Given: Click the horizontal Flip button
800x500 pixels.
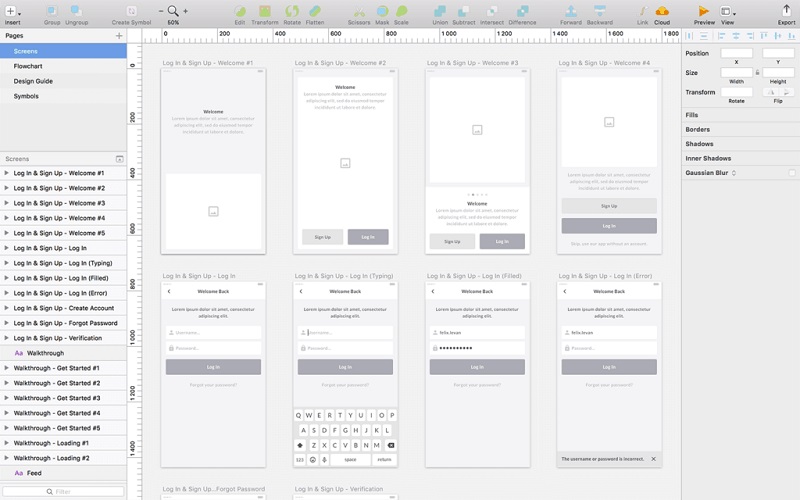Looking at the screenshot, I should 771,92.
